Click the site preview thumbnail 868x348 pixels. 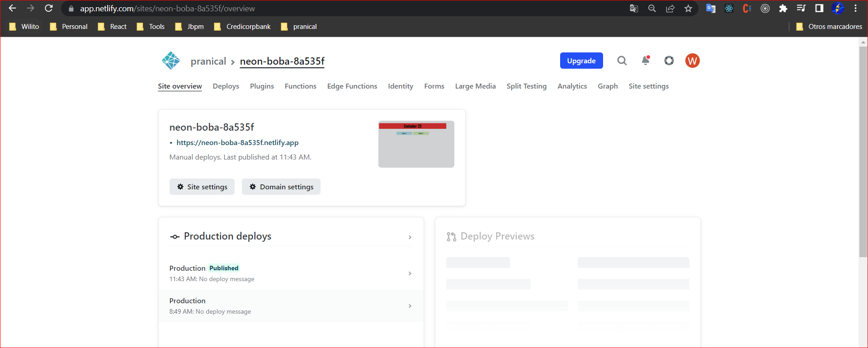point(416,144)
